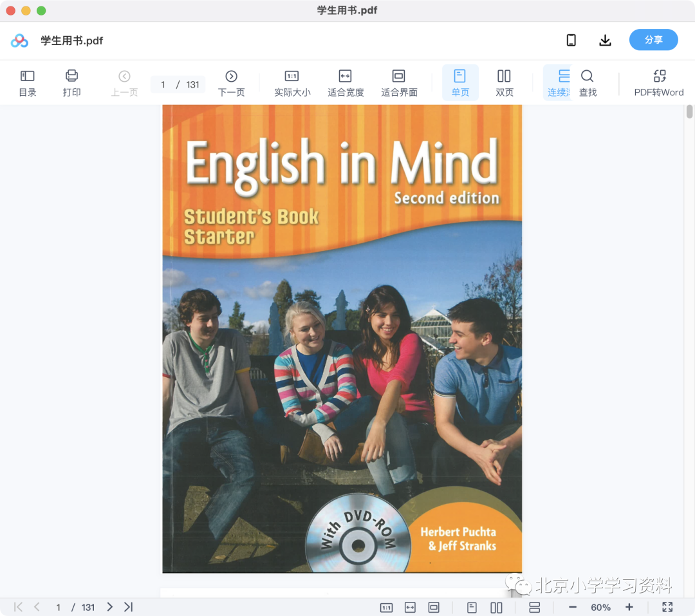Viewport: 695px width, 616px height.
Task: Select double page icon in bottom bar
Action: (x=496, y=608)
